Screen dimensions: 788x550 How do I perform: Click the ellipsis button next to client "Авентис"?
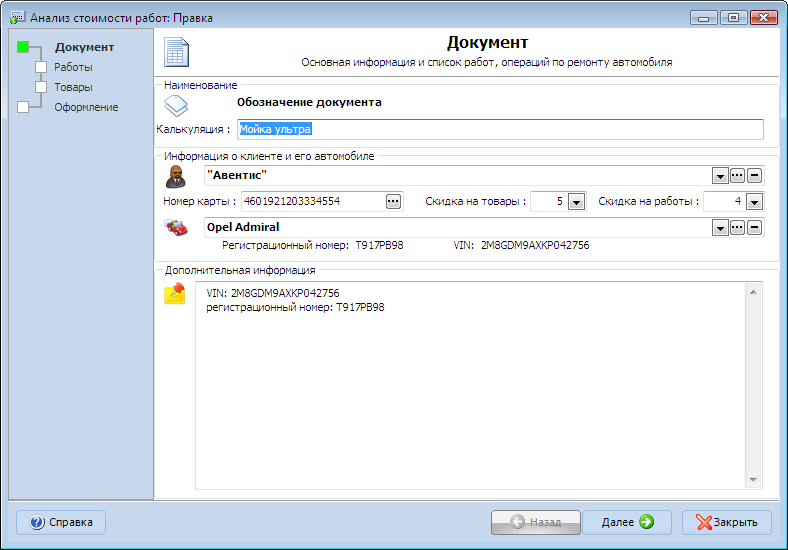(737, 176)
